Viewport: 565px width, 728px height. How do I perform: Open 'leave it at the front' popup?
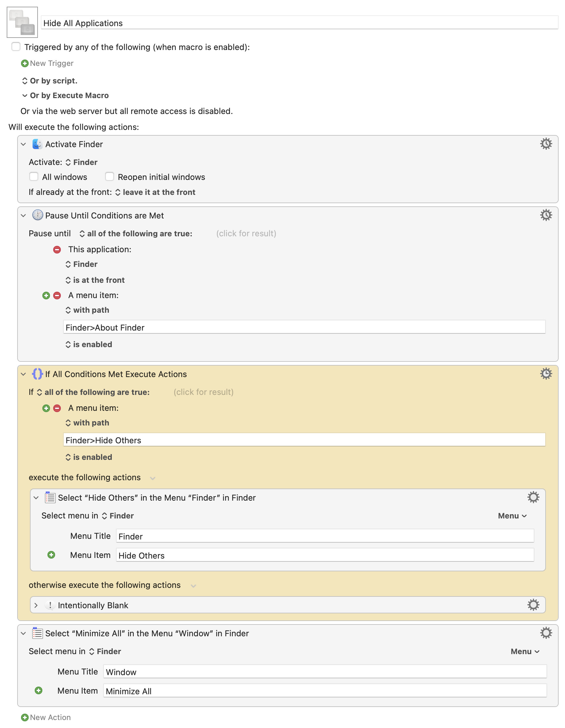click(x=155, y=192)
